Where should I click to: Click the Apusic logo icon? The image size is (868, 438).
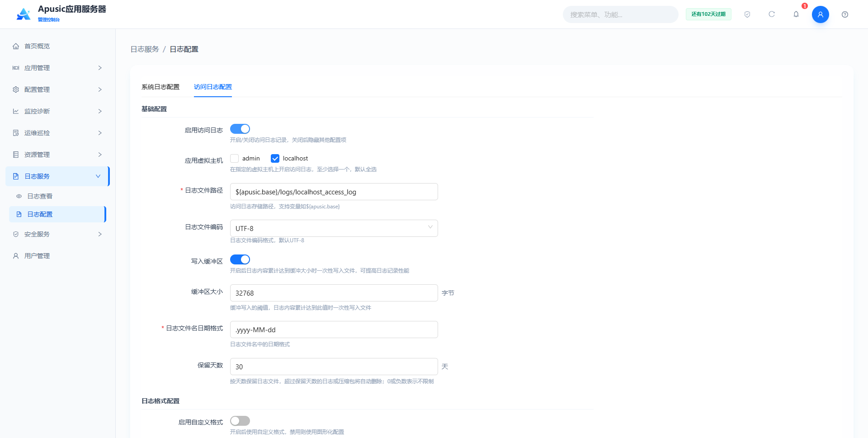pos(24,14)
